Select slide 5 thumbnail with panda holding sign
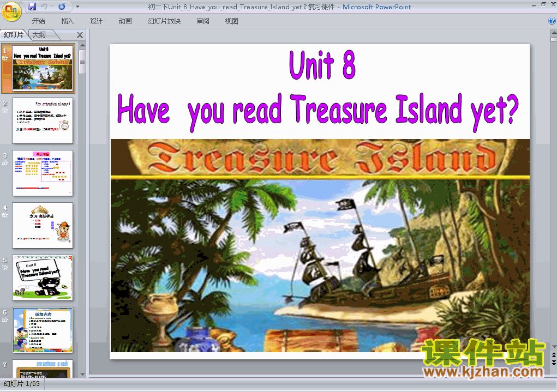557x392 pixels. pos(43,278)
